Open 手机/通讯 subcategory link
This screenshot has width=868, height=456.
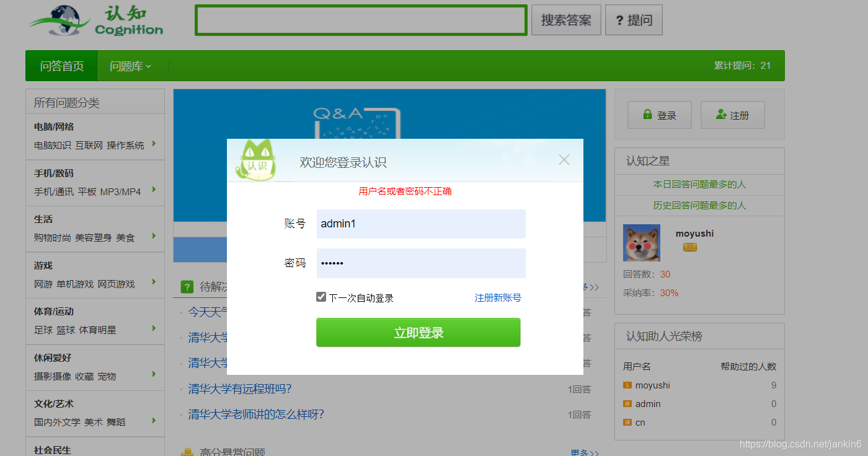54,192
